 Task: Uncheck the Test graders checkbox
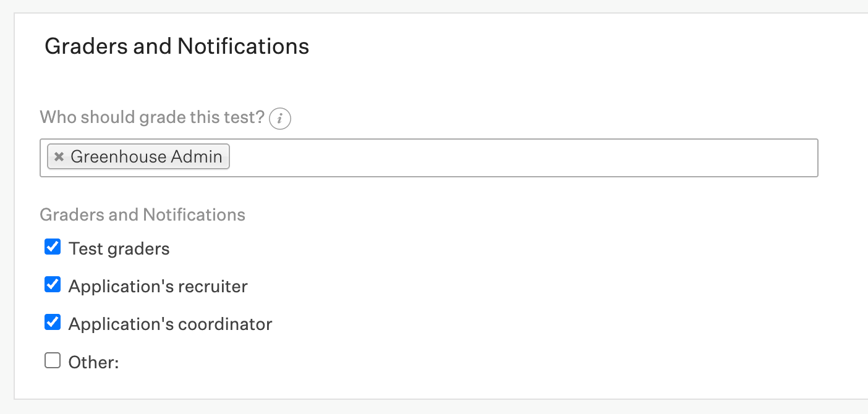pos(53,248)
